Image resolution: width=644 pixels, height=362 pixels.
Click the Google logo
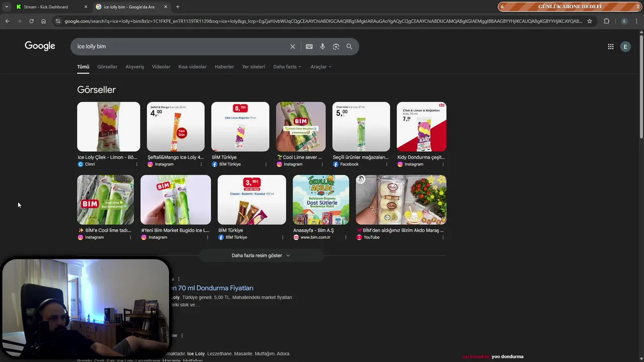click(x=40, y=46)
